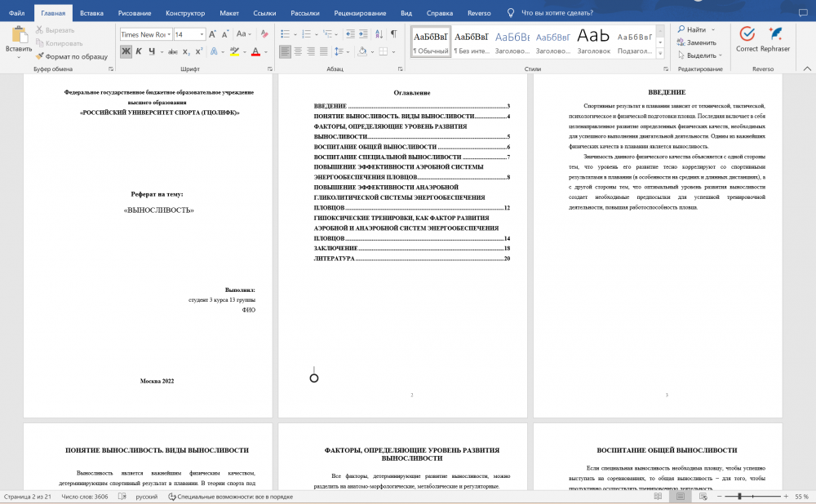Click the bulleted list icon
The height and width of the screenshot is (504, 816).
285,34
